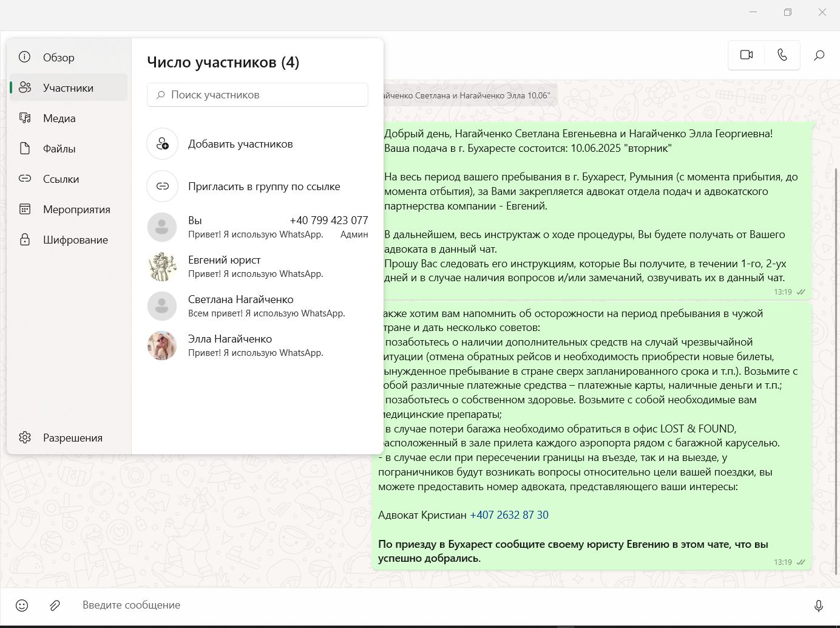Click the Ссылки chain icon
840x628 pixels.
(x=25, y=179)
